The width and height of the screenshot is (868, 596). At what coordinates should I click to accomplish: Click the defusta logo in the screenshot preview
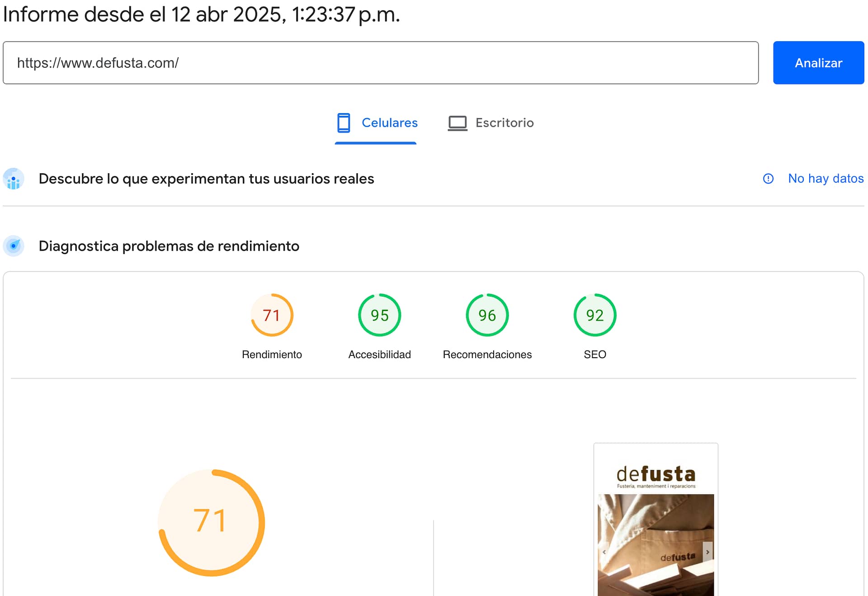pyautogui.click(x=656, y=477)
